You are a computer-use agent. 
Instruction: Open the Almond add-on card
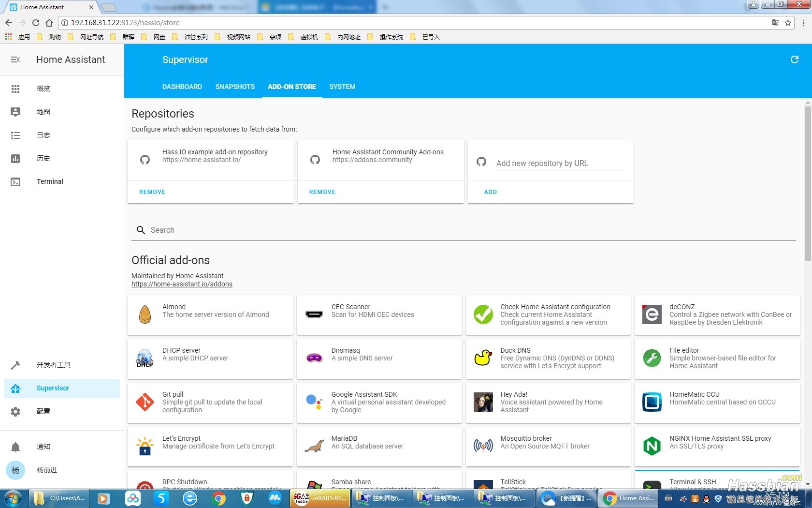tap(210, 315)
